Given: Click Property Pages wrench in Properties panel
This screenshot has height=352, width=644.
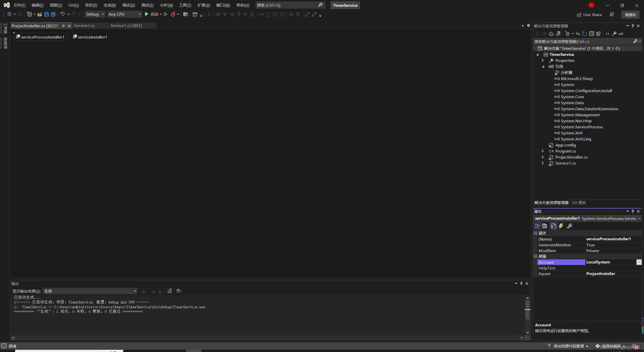Looking at the screenshot, I should [570, 226].
